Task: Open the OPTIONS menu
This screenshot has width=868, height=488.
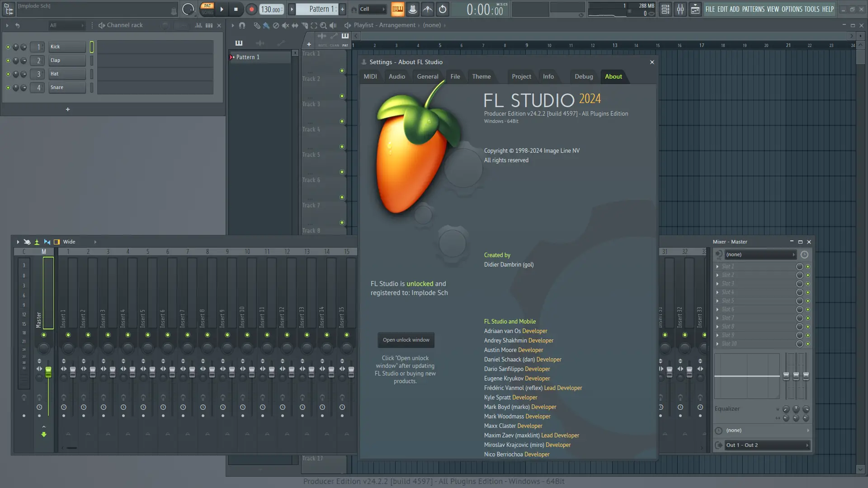Action: (x=792, y=9)
